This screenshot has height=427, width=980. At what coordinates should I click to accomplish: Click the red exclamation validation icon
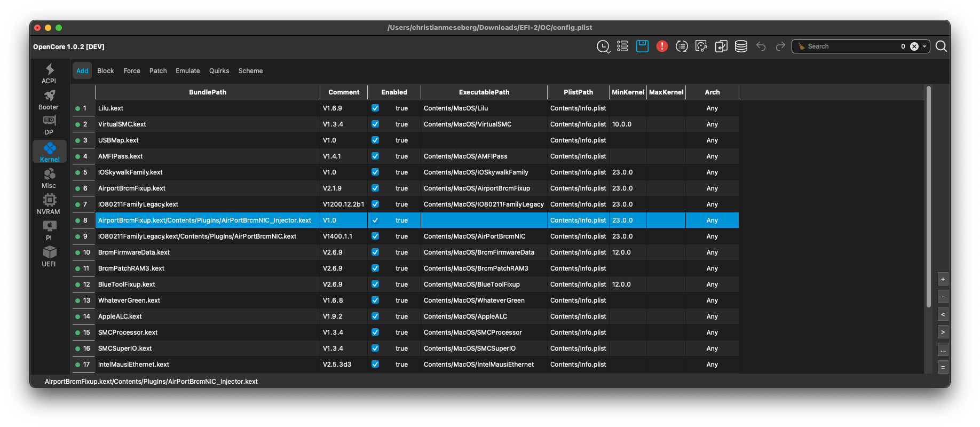pyautogui.click(x=662, y=46)
